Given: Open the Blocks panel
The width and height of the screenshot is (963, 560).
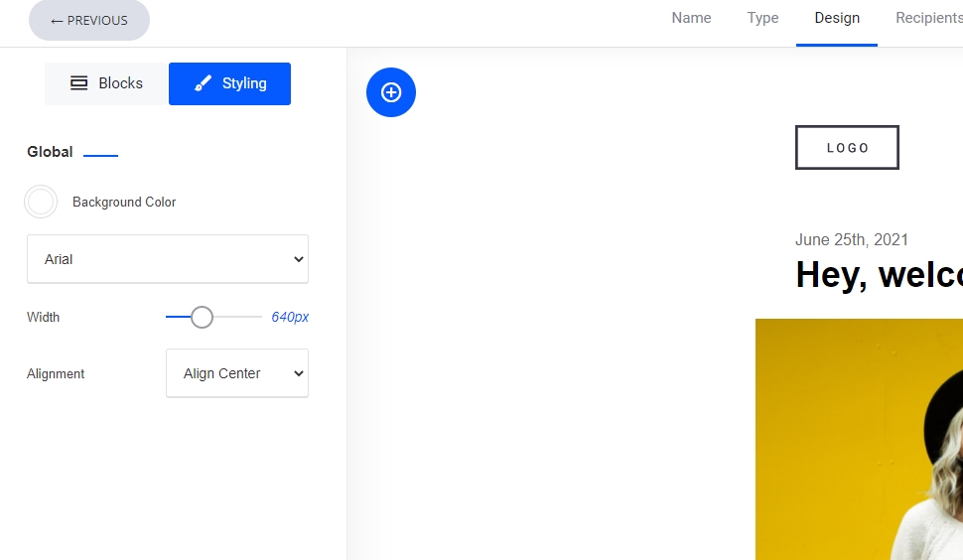Looking at the screenshot, I should point(106,83).
